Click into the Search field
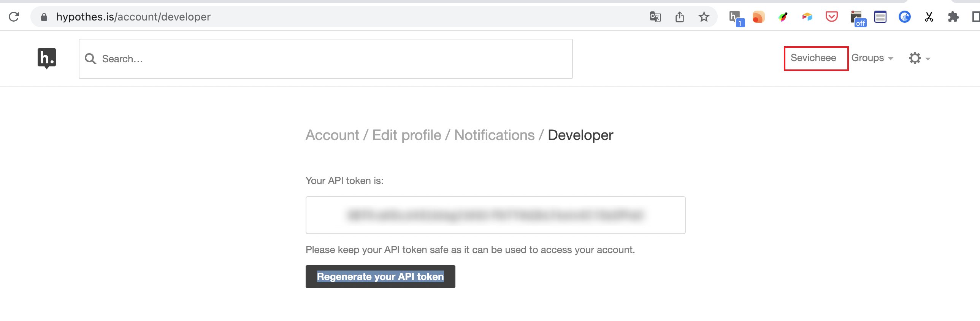The width and height of the screenshot is (980, 321). 326,59
